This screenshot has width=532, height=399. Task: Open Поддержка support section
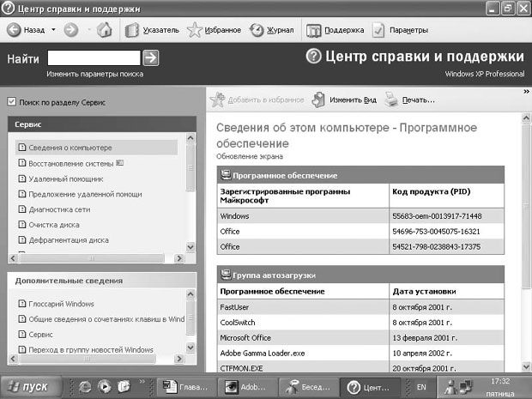pos(336,30)
